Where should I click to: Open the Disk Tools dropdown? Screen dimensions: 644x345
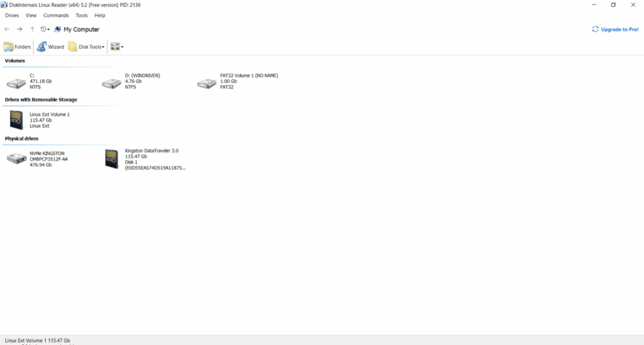86,47
